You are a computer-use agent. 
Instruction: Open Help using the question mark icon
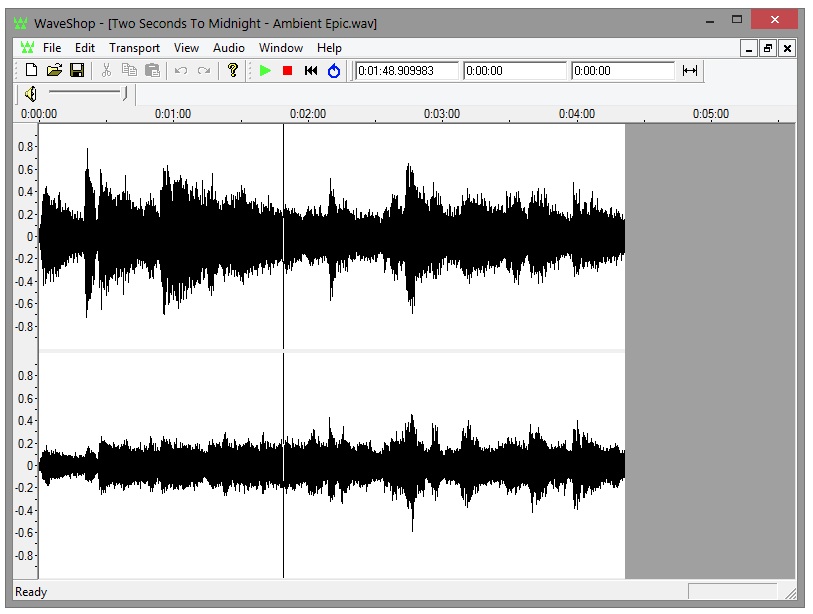pos(233,70)
